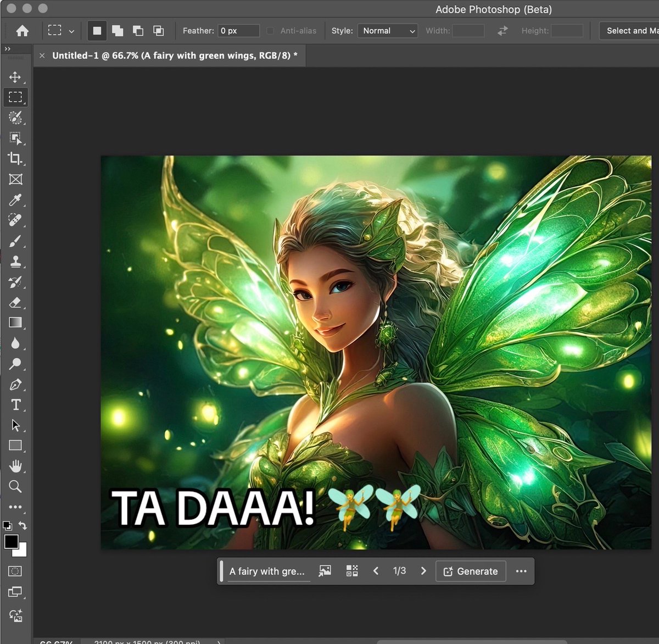
Task: Choose Subtract from Selection mode
Action: (138, 31)
